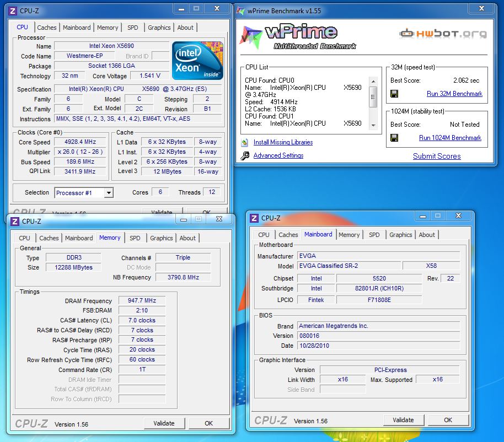Screen dimensions: 504x442
Task: Click the wPrime icon in the benchmark title bar
Action: point(240,10)
